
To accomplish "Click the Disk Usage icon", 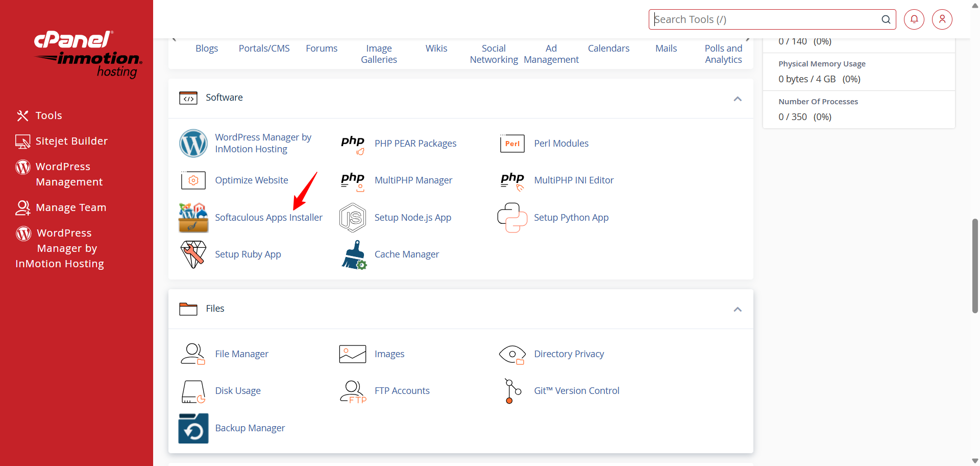I will coord(193,392).
